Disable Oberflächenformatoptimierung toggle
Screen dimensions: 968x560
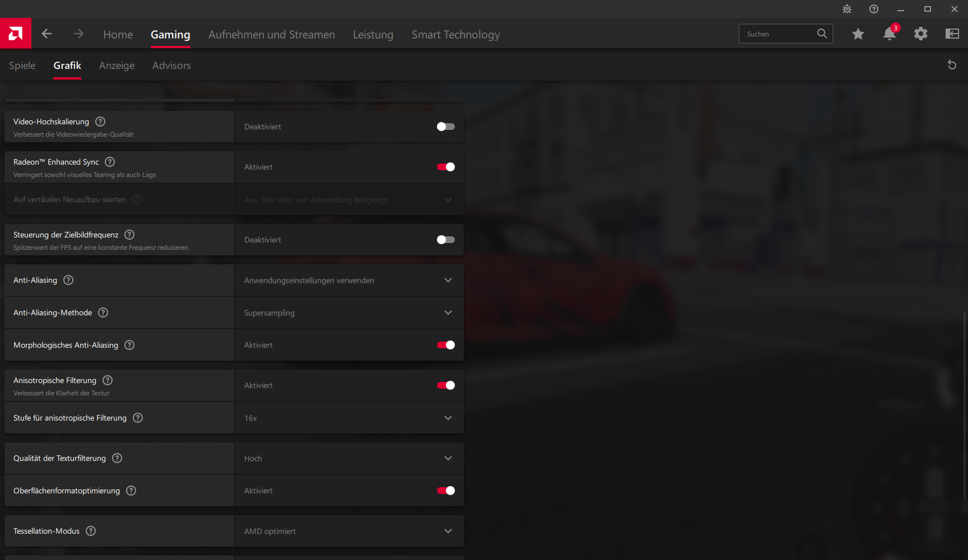pos(446,491)
